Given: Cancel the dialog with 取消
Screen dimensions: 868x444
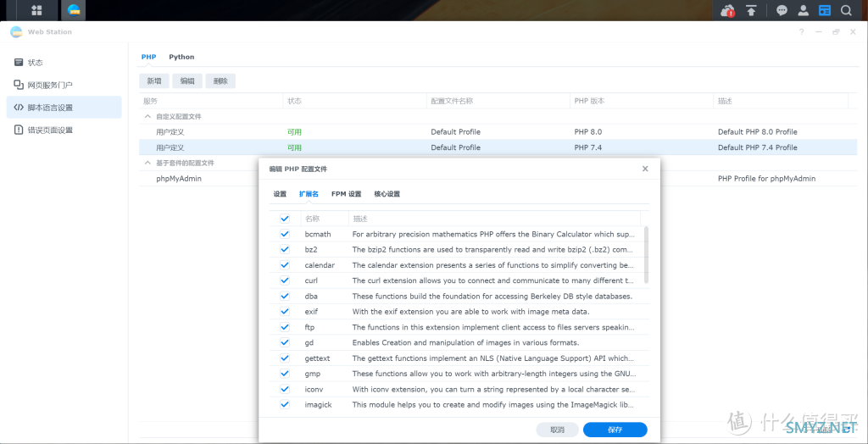Looking at the screenshot, I should (x=558, y=430).
